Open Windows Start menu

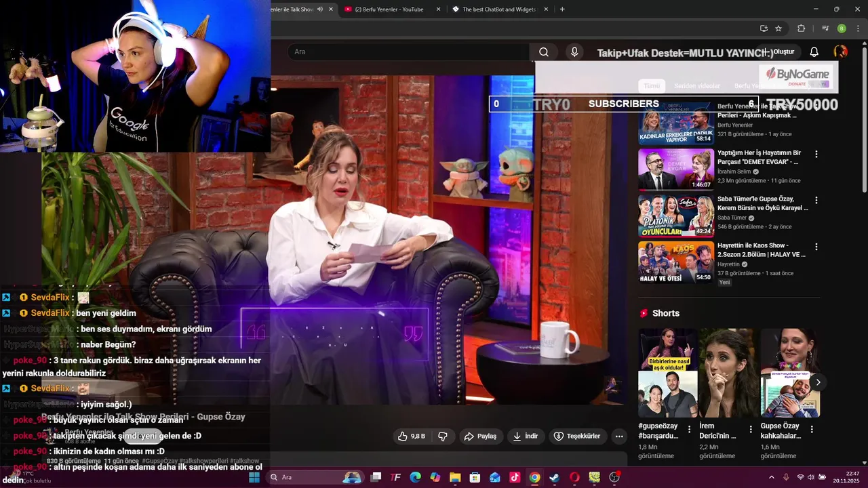pyautogui.click(x=254, y=477)
